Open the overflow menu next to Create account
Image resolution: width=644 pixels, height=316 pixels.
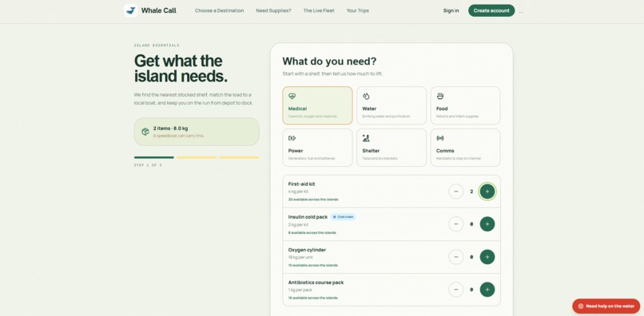point(521,11)
